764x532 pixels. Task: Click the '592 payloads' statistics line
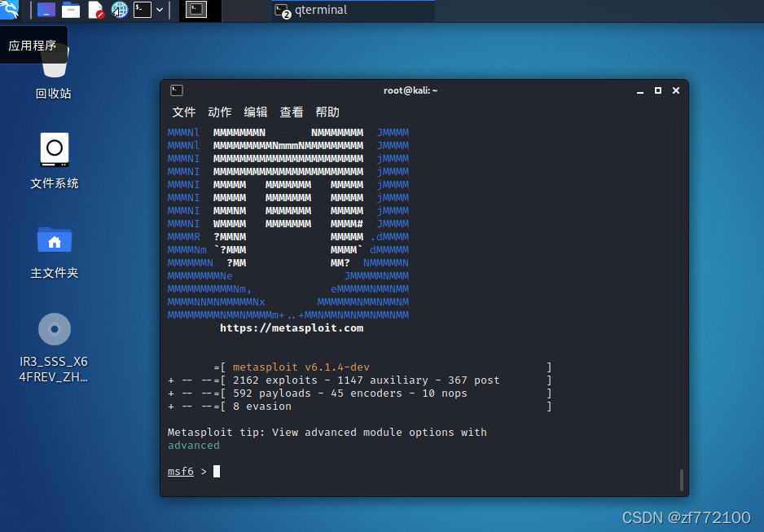click(x=361, y=394)
